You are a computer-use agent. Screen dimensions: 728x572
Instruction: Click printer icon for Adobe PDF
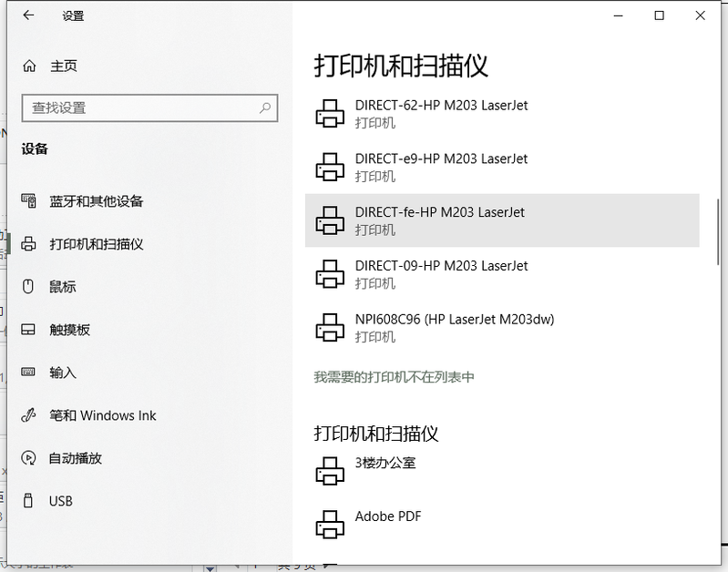point(330,524)
